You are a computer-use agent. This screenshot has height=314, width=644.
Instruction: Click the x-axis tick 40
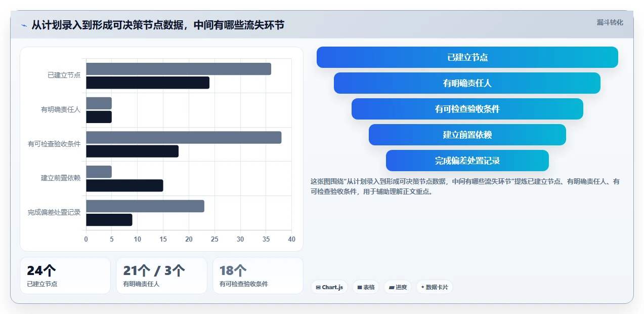click(x=291, y=239)
